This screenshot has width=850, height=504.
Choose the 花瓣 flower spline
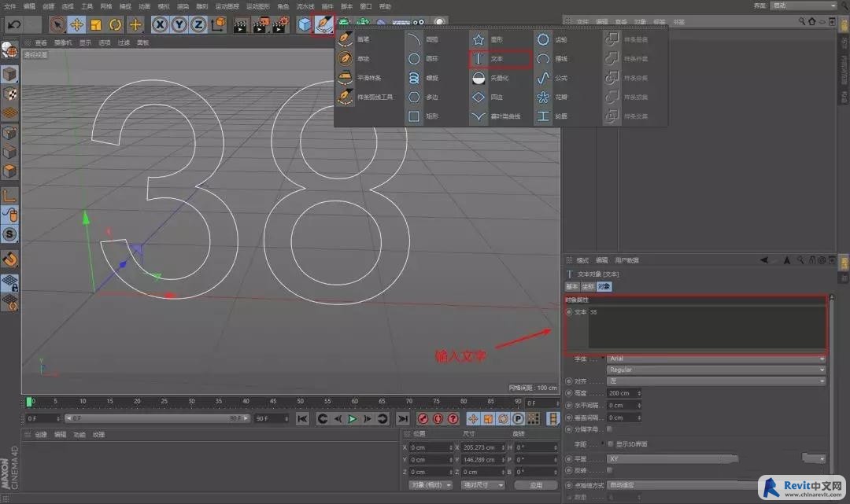[x=553, y=97]
